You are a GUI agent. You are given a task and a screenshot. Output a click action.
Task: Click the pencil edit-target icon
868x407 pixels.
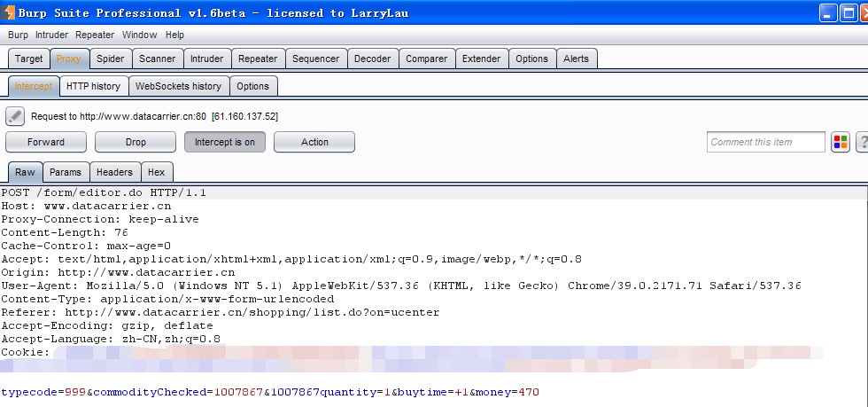[x=15, y=116]
